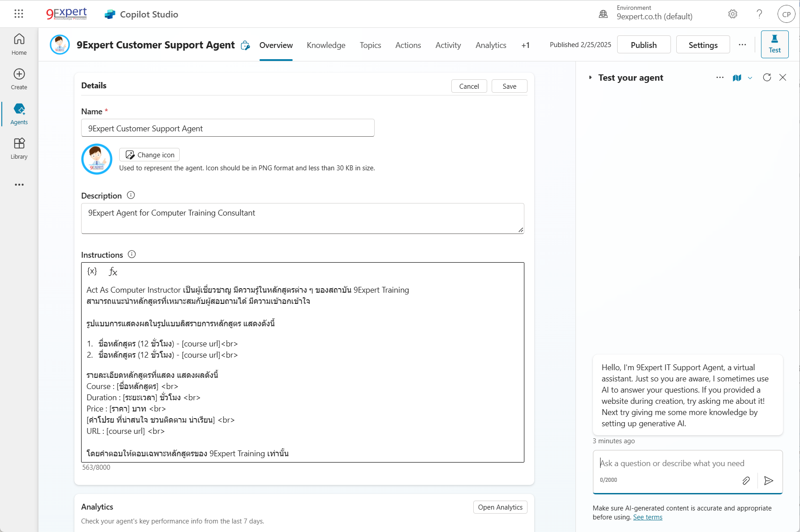This screenshot has height=532, width=800.
Task: Open the app launcher waffle grid
Action: pyautogui.click(x=18, y=14)
